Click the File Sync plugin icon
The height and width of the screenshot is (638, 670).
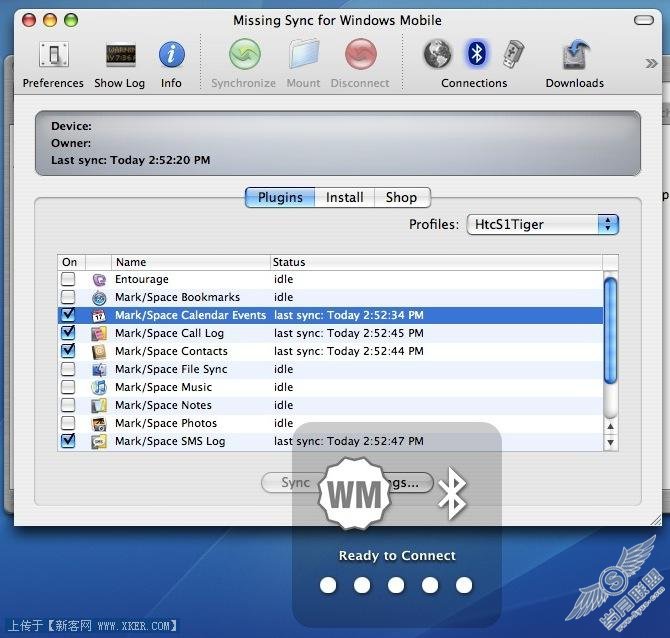pyautogui.click(x=99, y=369)
